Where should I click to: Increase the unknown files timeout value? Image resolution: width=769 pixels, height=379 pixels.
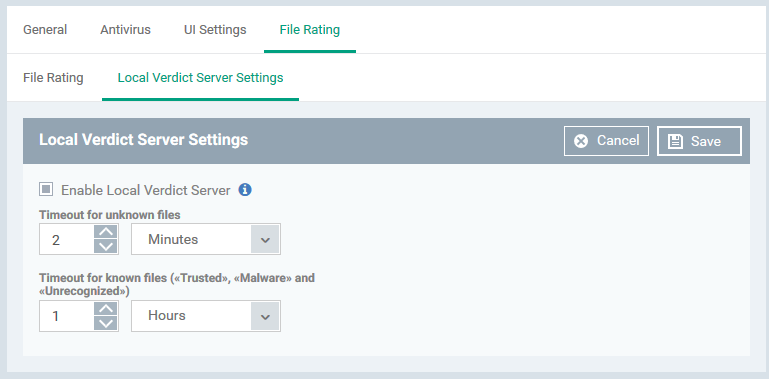[106, 231]
